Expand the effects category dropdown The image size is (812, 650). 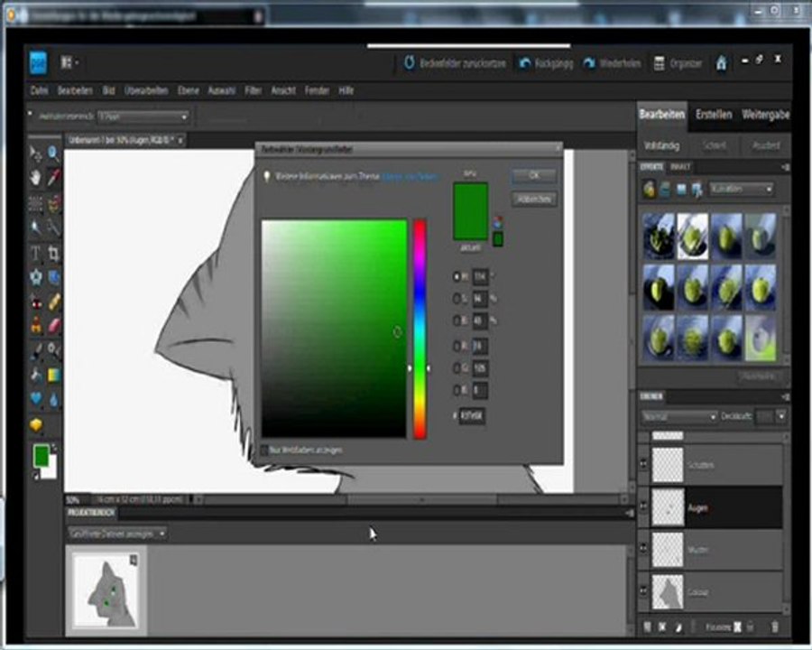pyautogui.click(x=741, y=190)
